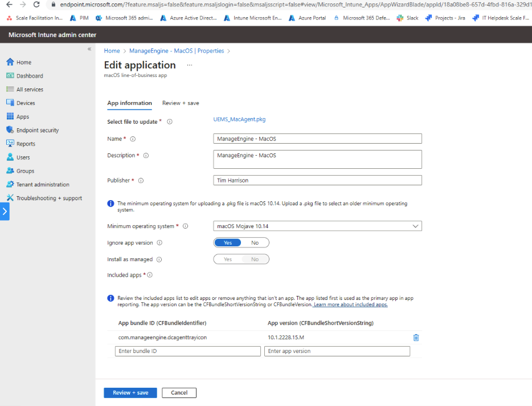Click the browser back arrow

click(x=9, y=5)
